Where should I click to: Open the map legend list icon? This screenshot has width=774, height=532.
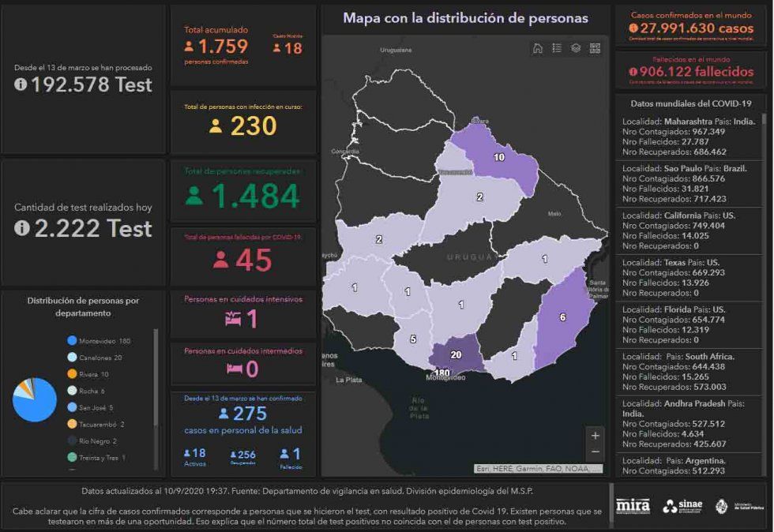[x=557, y=48]
